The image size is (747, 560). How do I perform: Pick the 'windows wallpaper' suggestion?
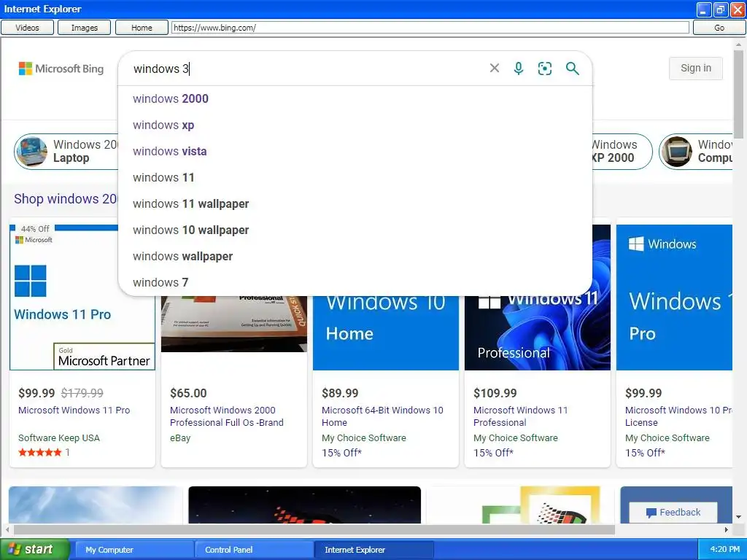pos(355,256)
